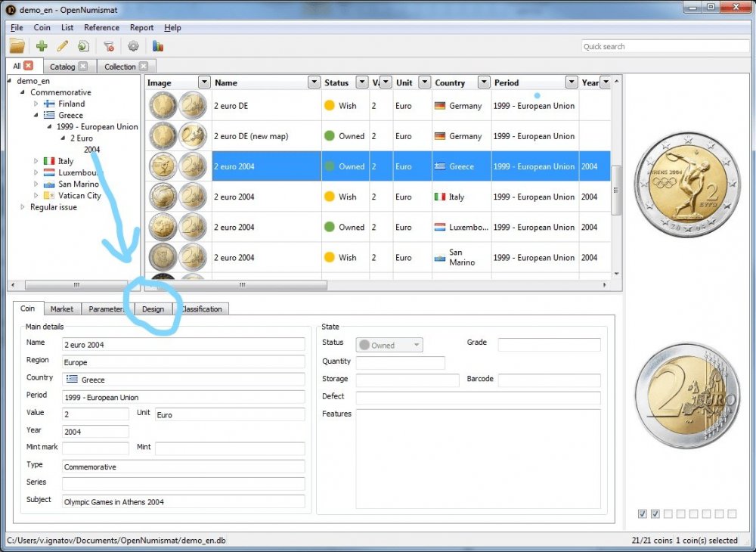
Task: Close the All tab with red X
Action: 29,66
